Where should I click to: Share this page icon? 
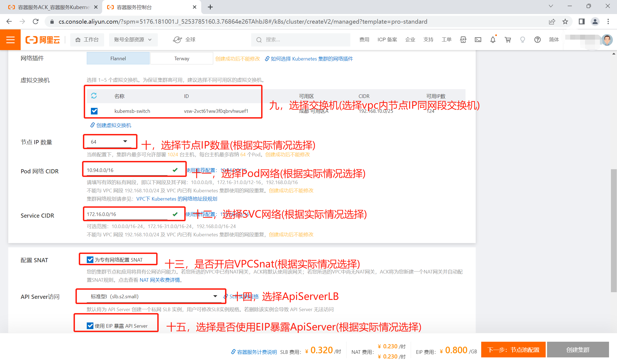click(x=552, y=21)
